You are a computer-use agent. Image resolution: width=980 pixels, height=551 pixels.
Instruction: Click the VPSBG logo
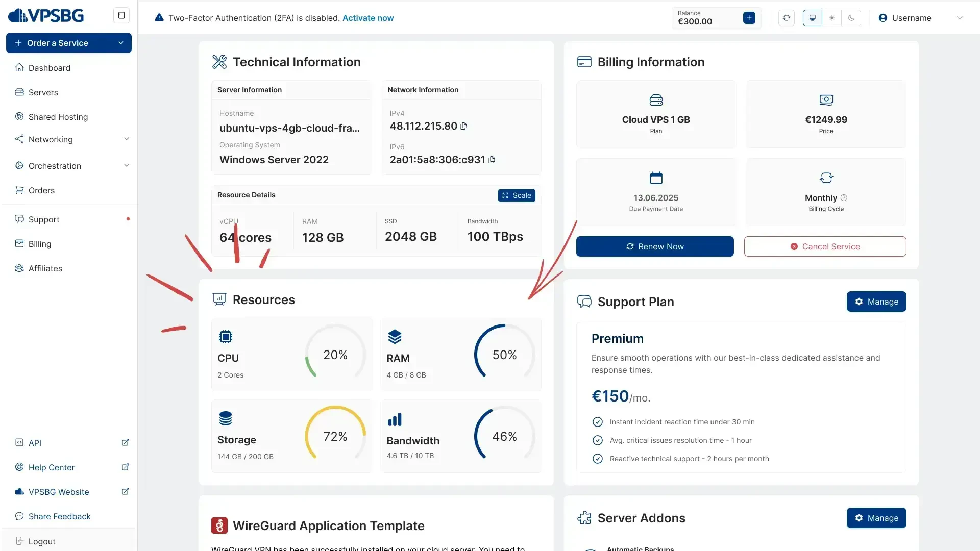tap(46, 16)
